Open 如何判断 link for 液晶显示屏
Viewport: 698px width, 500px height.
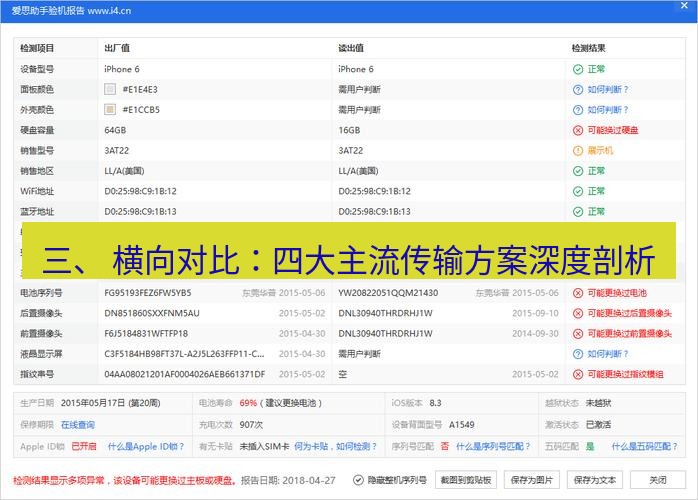coord(608,354)
